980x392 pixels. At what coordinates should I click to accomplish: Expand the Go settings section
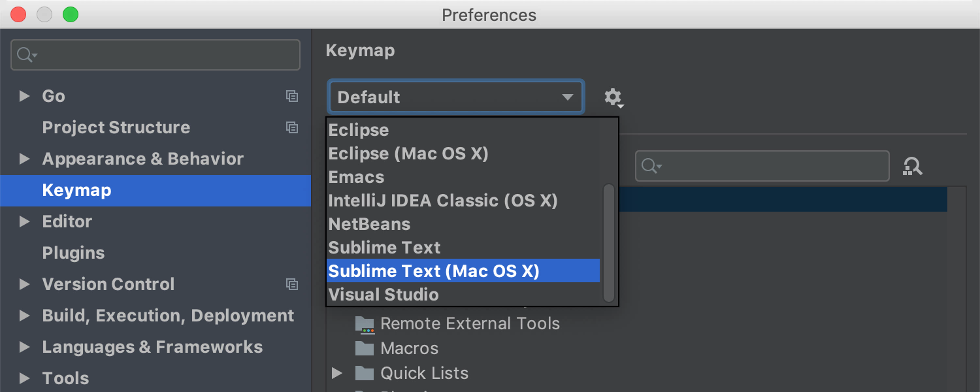25,96
